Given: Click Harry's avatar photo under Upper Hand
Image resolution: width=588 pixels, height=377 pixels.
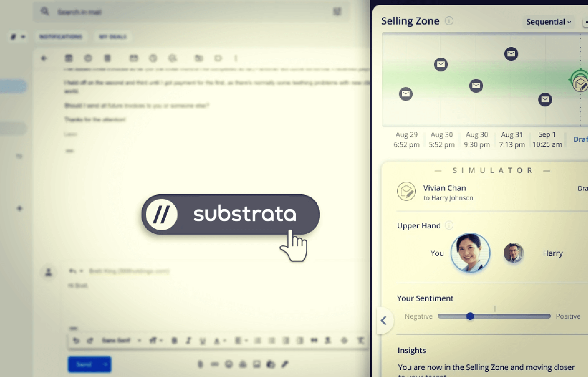Looking at the screenshot, I should (x=513, y=253).
